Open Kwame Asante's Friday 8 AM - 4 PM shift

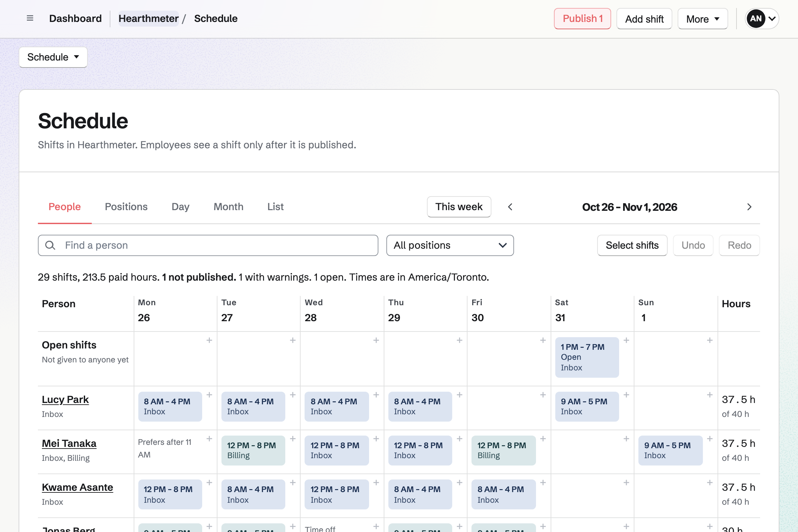click(503, 494)
